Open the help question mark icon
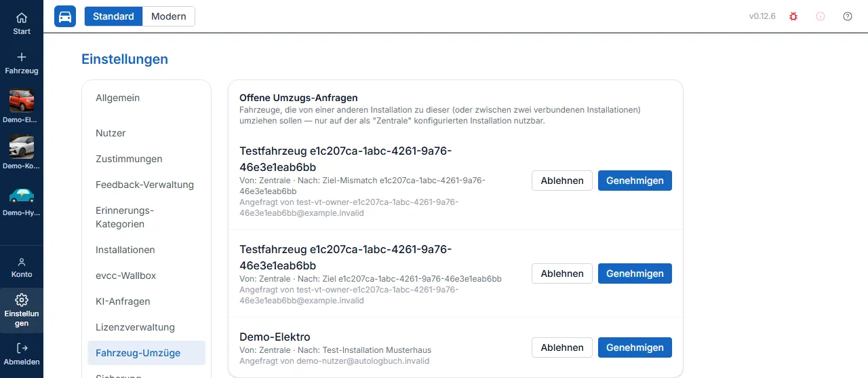 pos(848,16)
